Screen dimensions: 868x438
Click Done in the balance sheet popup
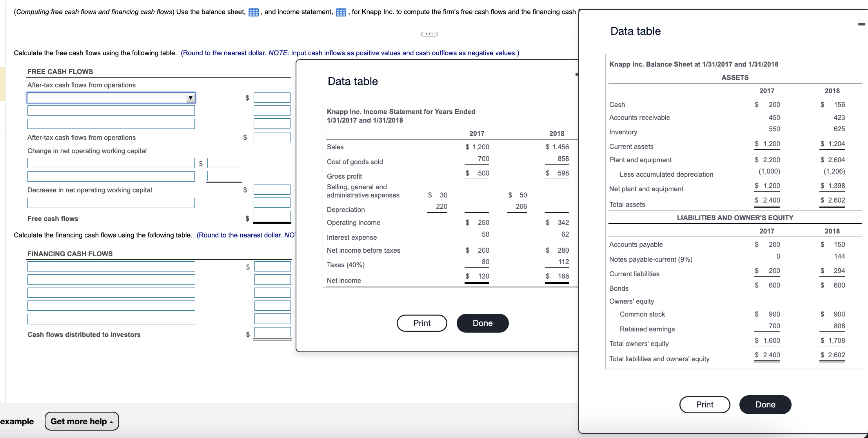(x=765, y=404)
